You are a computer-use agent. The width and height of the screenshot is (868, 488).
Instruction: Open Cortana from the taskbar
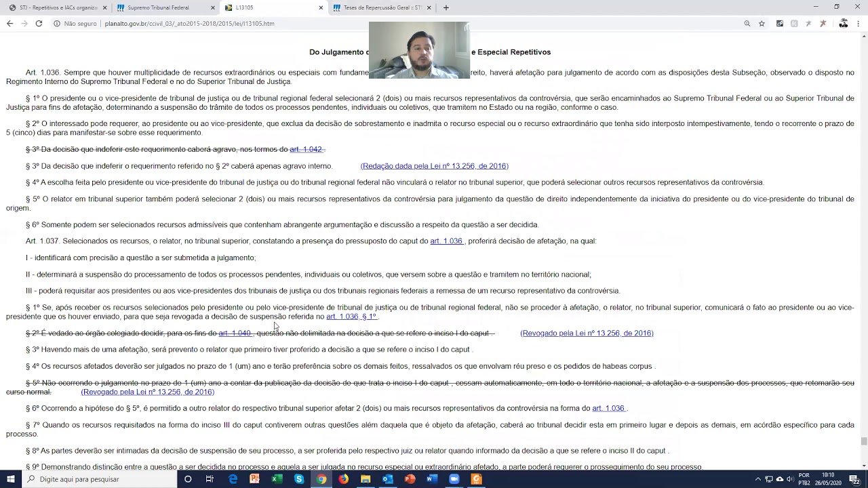[188, 479]
